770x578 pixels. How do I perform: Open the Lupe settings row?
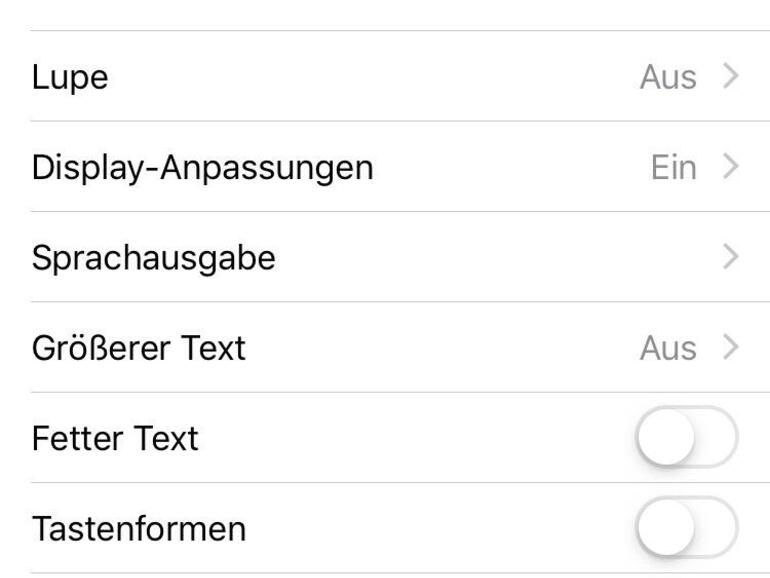pyautogui.click(x=70, y=77)
